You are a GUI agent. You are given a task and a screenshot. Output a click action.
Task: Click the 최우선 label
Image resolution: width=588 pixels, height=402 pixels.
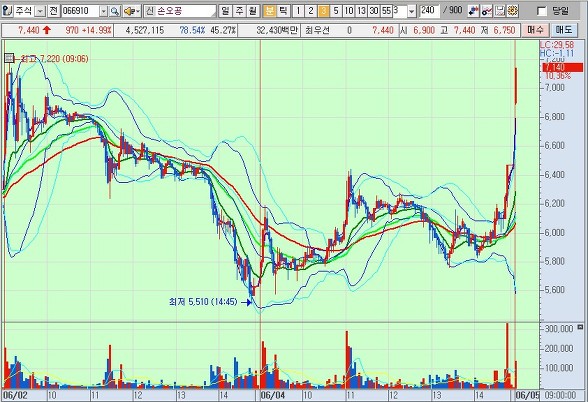[317, 30]
